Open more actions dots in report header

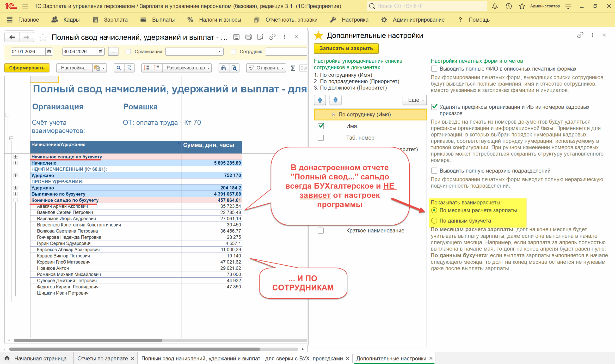(x=284, y=37)
